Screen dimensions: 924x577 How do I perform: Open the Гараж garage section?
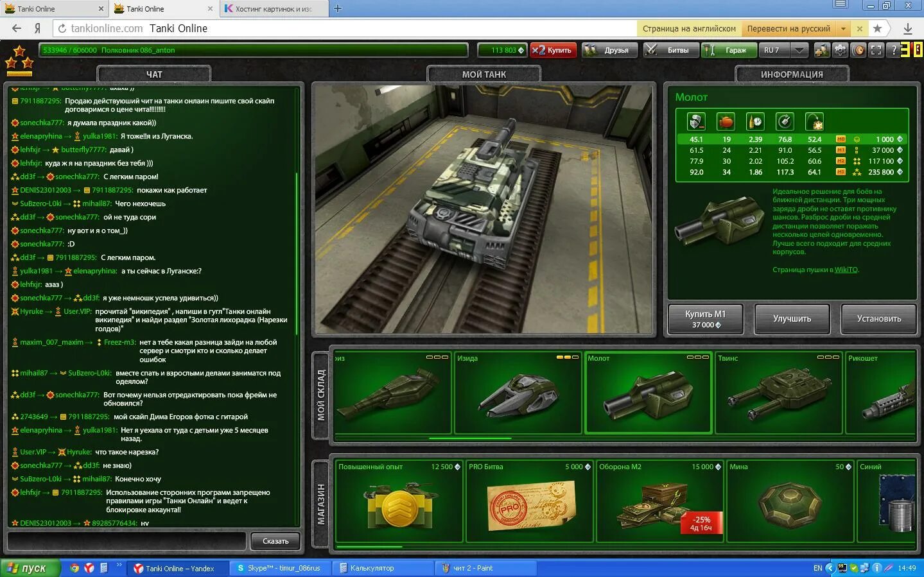729,50
